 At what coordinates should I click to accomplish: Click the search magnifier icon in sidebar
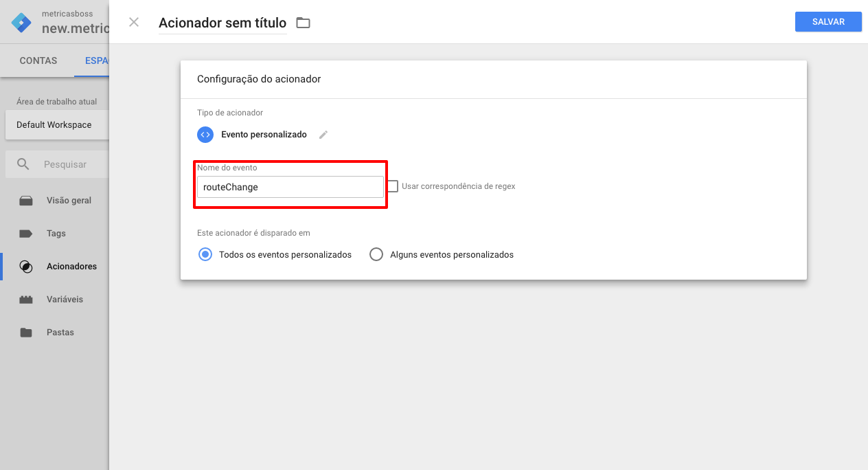[x=23, y=164]
